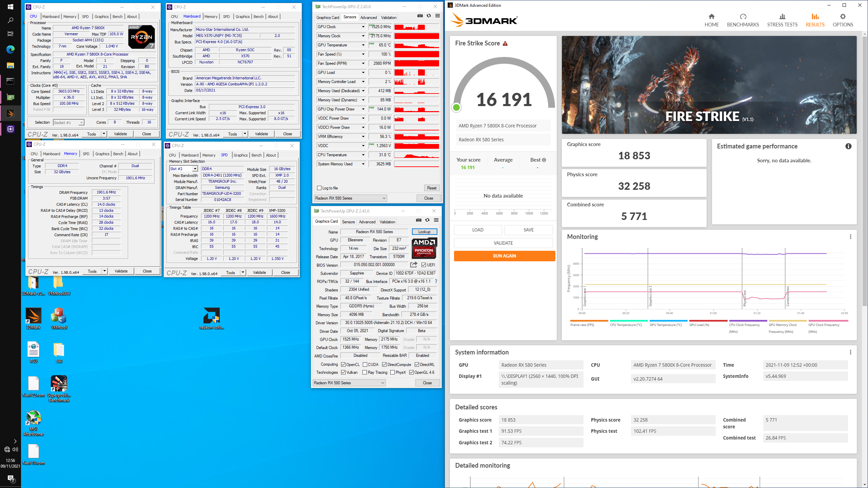Open the MSI Afterburner desktop icon
This screenshot has width=868, height=488.
pyautogui.click(x=33, y=422)
